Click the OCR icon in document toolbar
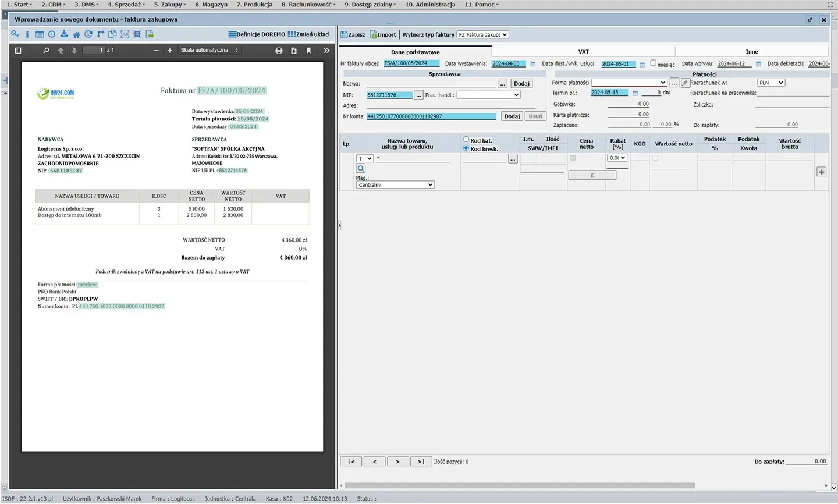 click(125, 34)
